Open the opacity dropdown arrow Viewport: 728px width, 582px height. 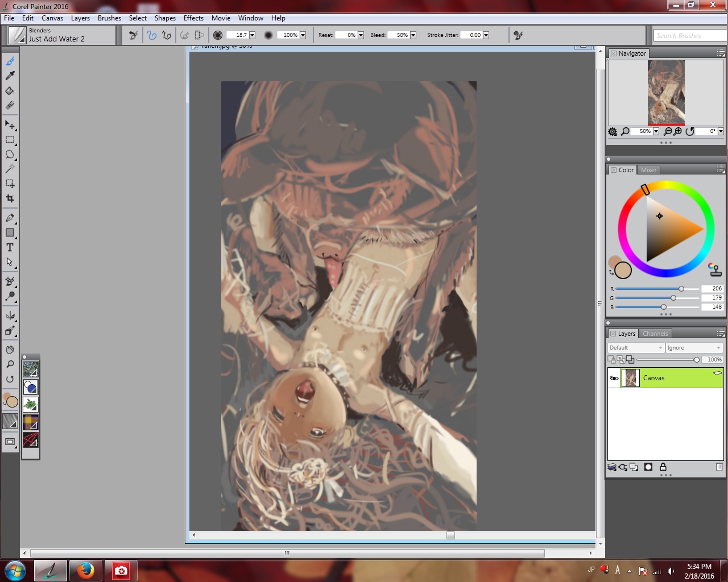303,35
